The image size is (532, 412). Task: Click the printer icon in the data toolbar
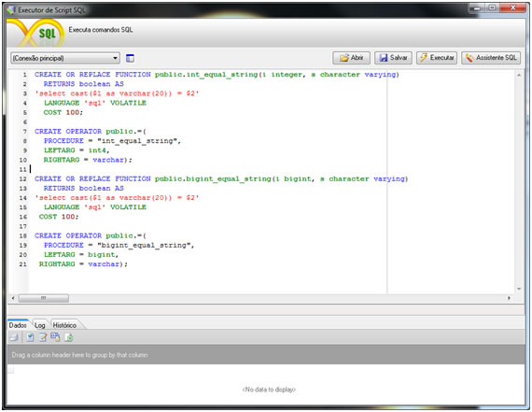pos(14,337)
